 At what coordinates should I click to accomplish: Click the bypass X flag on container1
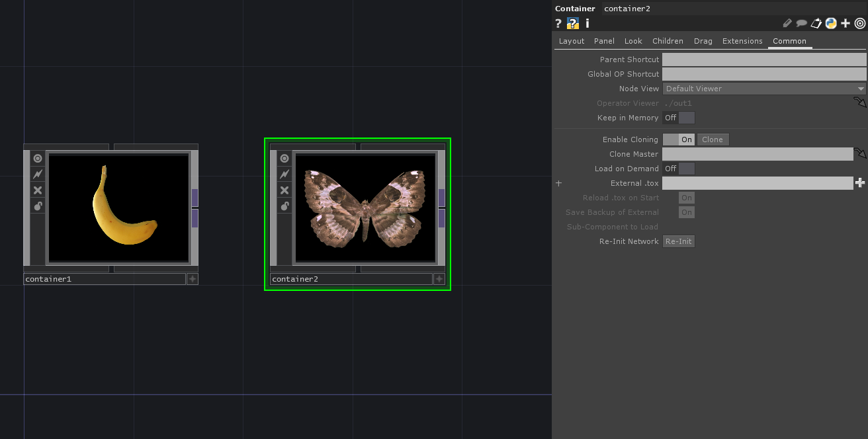coord(37,190)
